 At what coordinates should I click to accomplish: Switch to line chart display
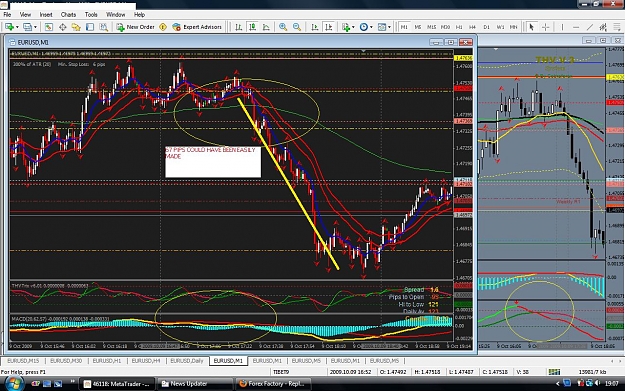[x=266, y=27]
